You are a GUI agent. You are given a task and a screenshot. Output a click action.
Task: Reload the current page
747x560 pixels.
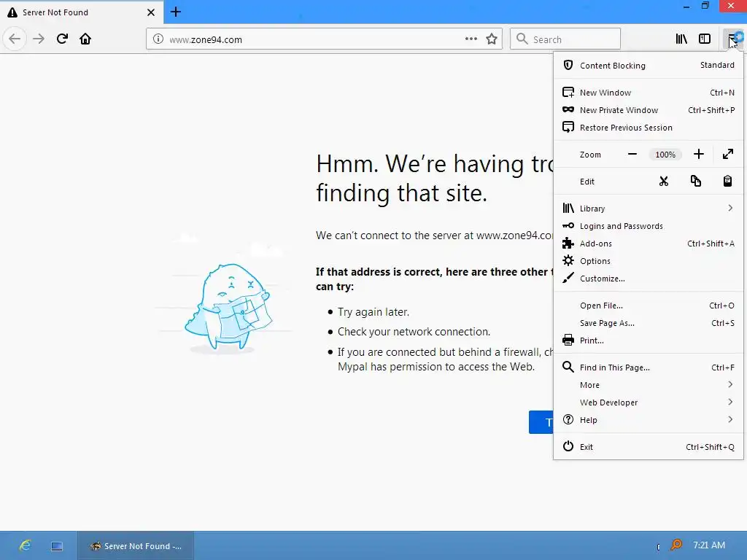[62, 39]
